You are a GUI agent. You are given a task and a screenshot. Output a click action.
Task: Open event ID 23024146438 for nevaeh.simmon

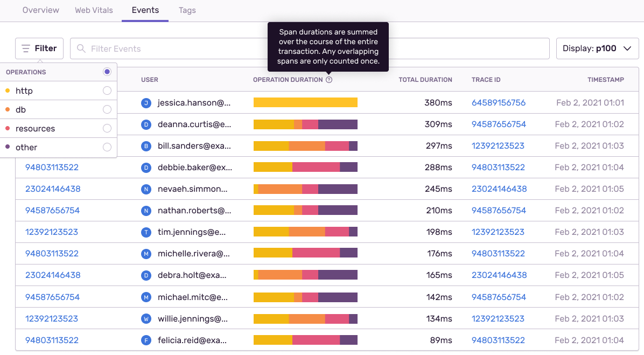pos(53,189)
